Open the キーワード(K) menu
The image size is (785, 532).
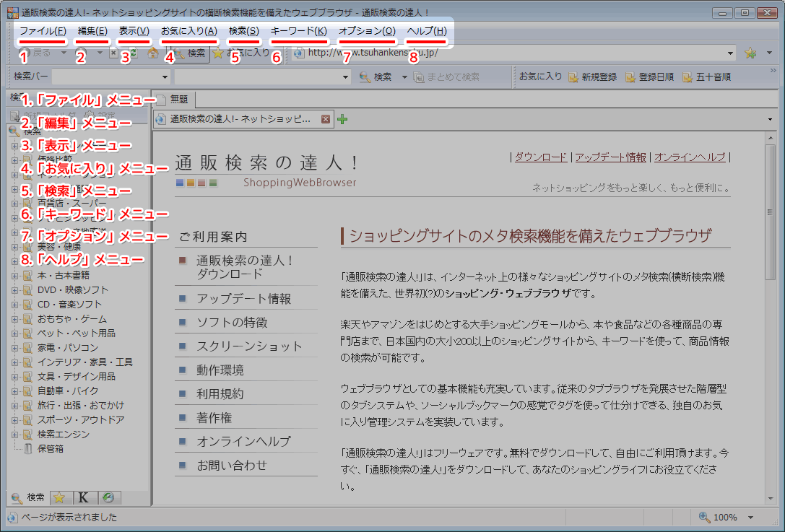(298, 31)
